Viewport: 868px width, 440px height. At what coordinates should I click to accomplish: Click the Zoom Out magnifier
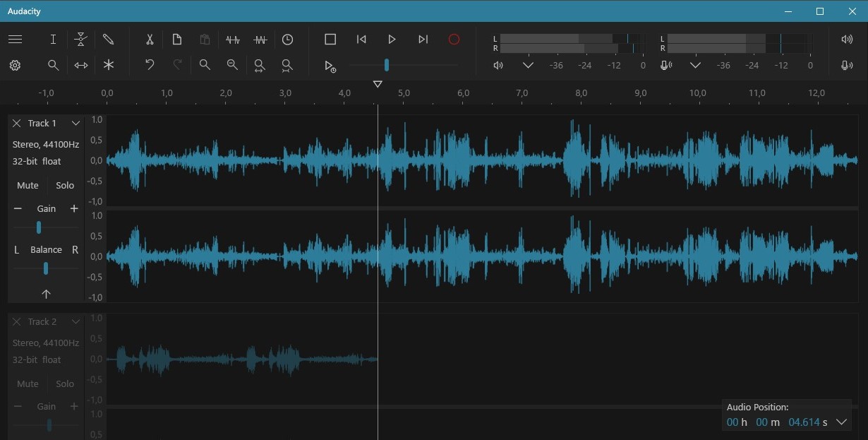[x=232, y=65]
